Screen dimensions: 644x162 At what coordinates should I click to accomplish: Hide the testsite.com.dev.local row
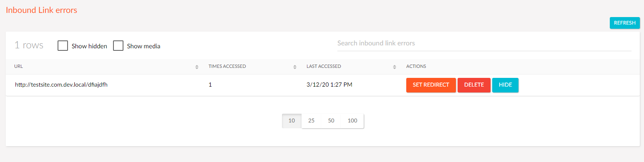point(505,85)
